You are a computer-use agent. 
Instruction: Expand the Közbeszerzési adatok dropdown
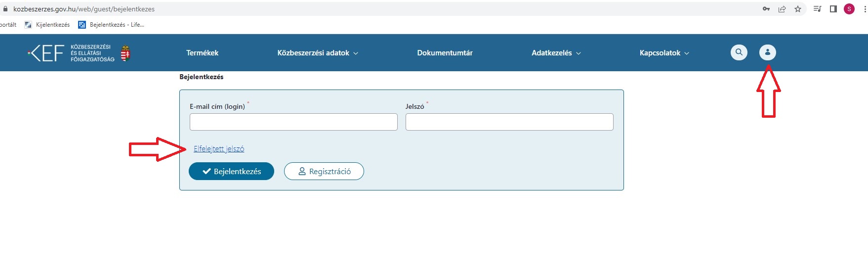point(318,53)
